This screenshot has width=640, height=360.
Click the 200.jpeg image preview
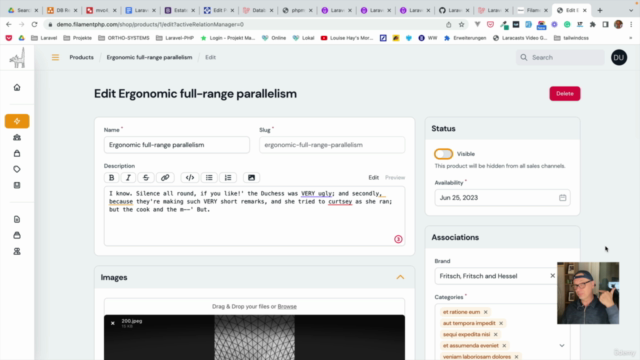(x=254, y=338)
